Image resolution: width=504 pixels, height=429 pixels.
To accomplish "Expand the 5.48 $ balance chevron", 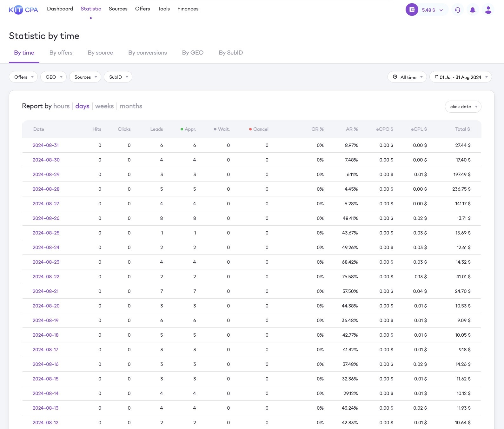I will pos(441,10).
